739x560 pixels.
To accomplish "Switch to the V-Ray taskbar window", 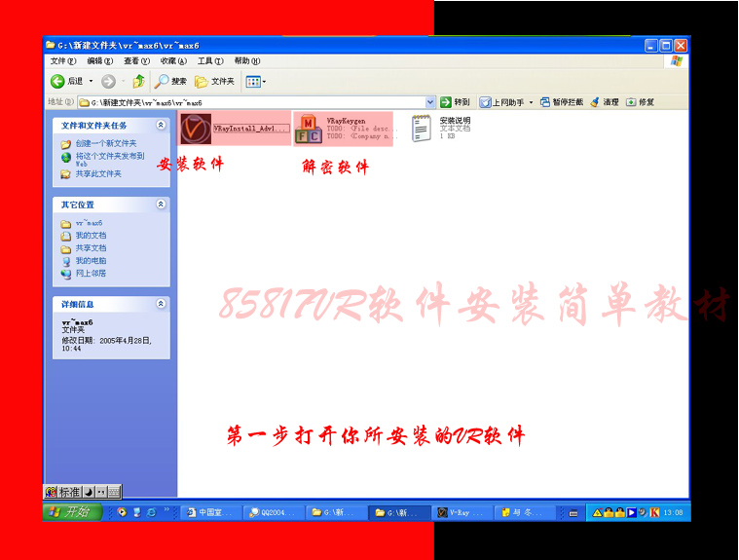I will pos(462,512).
